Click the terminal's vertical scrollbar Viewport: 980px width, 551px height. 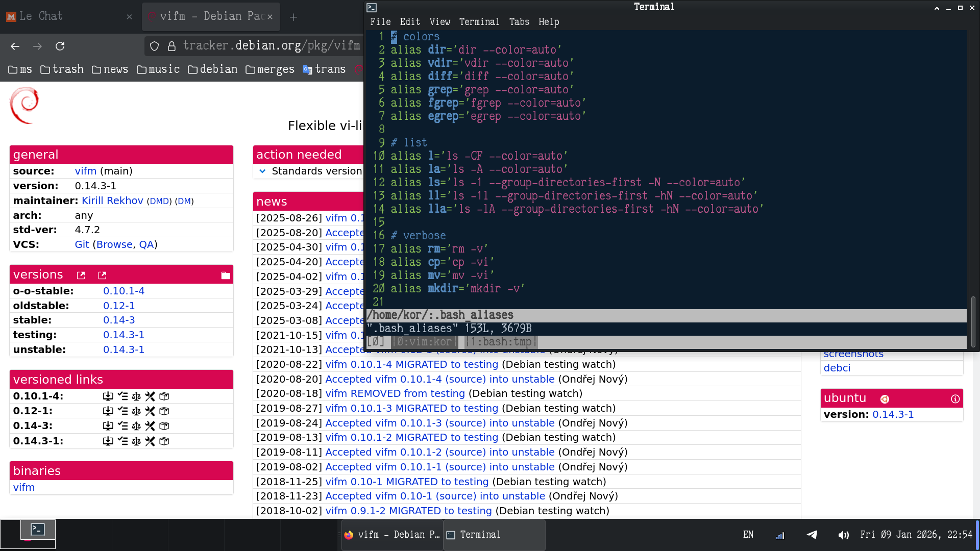973,321
